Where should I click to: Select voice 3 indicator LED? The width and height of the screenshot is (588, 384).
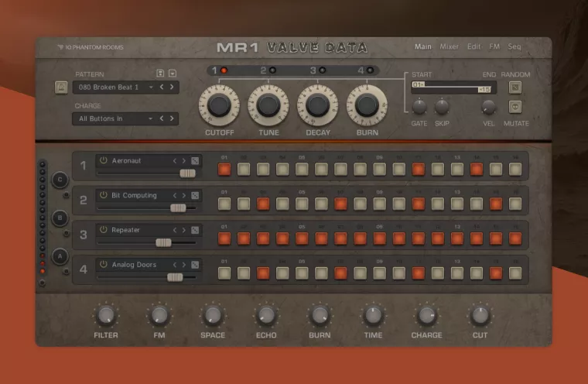(322, 70)
